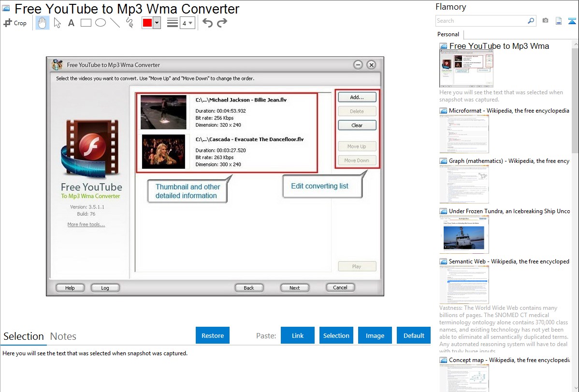Click the Semantic Web snapshot title text
The height and width of the screenshot is (392, 579).
click(x=509, y=261)
